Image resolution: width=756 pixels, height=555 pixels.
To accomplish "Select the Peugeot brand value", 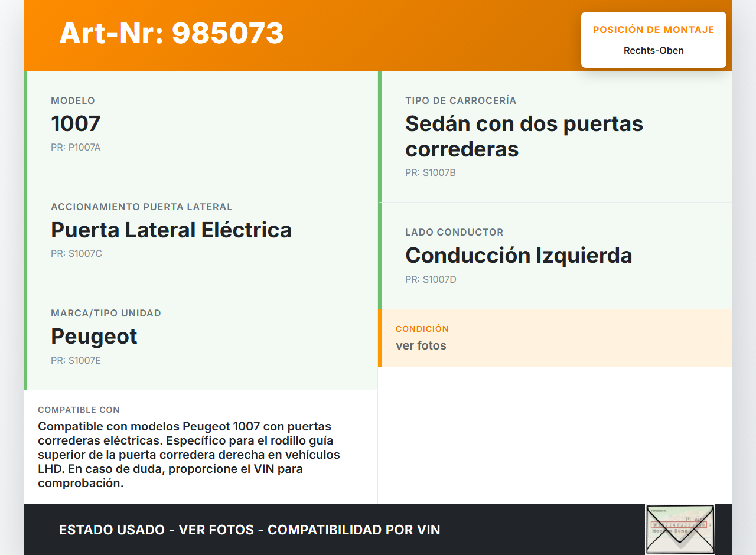I will (x=94, y=337).
